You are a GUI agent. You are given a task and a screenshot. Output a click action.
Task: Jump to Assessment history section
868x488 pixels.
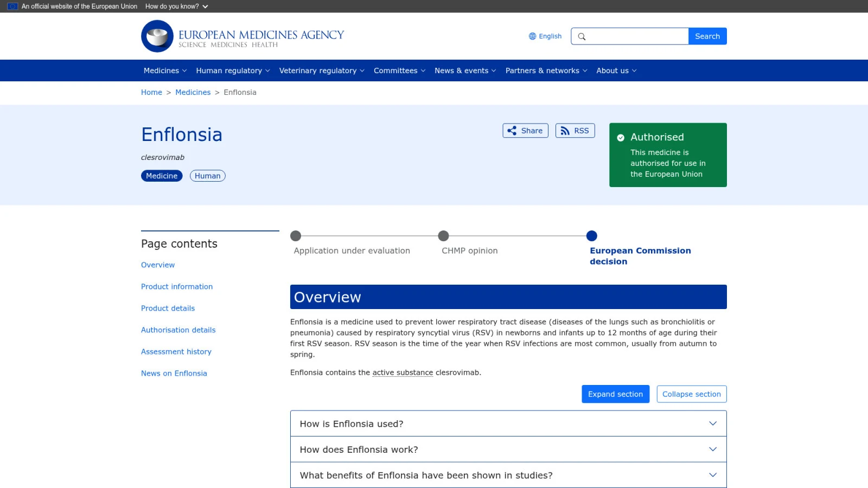click(x=176, y=351)
